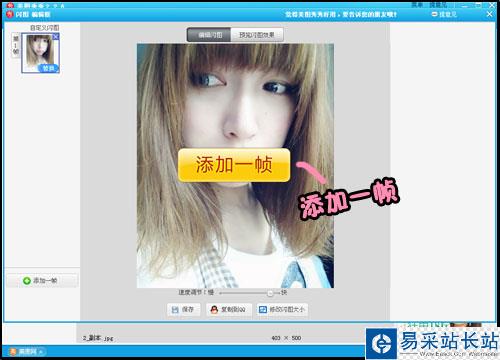This screenshot has height=360, width=500.
Task: Click the 闪图 编辑框 app logo icon
Action: point(10,14)
